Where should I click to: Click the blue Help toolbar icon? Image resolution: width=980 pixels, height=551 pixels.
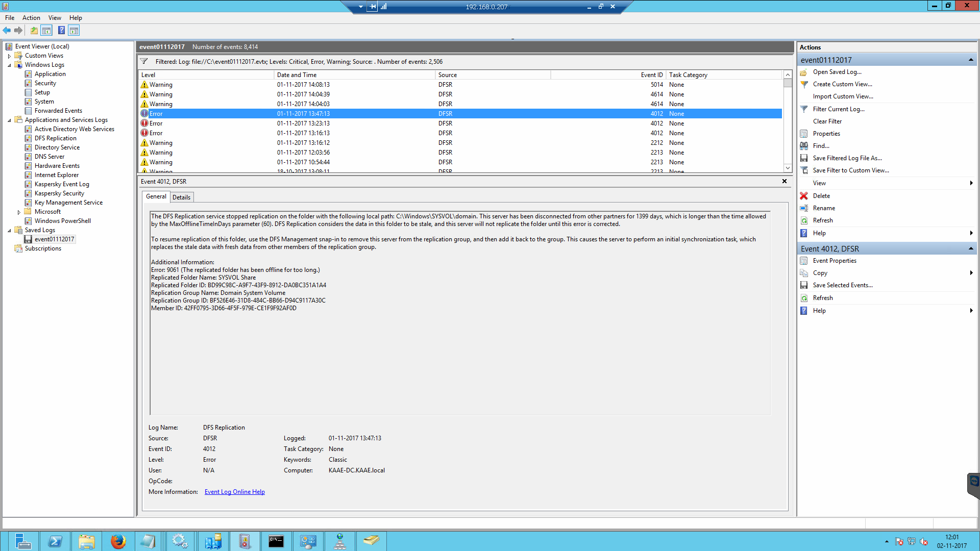pos(61,31)
